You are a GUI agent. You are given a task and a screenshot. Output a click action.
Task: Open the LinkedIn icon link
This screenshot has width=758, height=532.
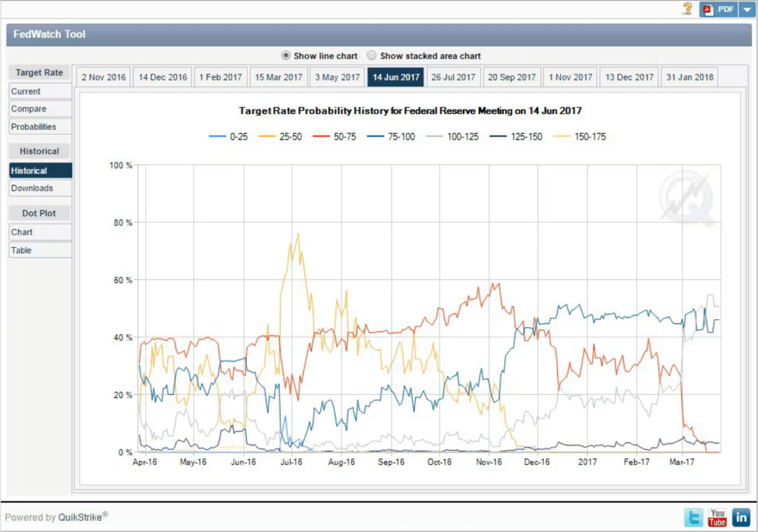click(x=741, y=517)
